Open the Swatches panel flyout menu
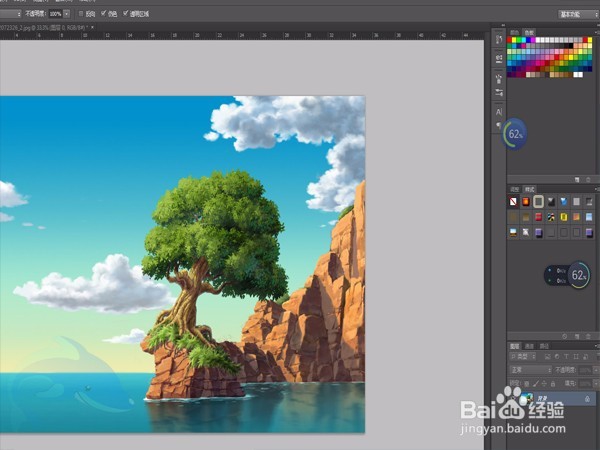This screenshot has height=450, width=600. [596, 33]
